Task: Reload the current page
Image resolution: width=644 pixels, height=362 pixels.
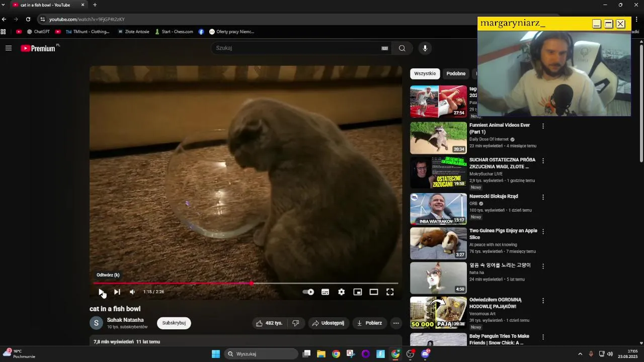Action: (28, 19)
